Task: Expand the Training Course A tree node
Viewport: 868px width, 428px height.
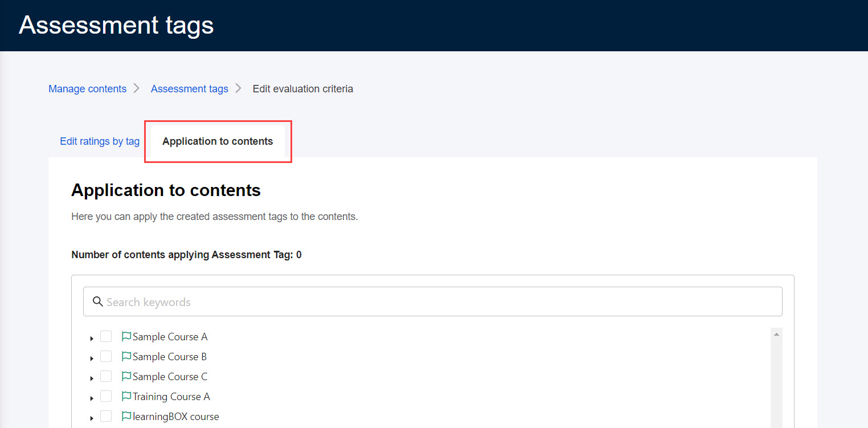Action: coord(92,398)
